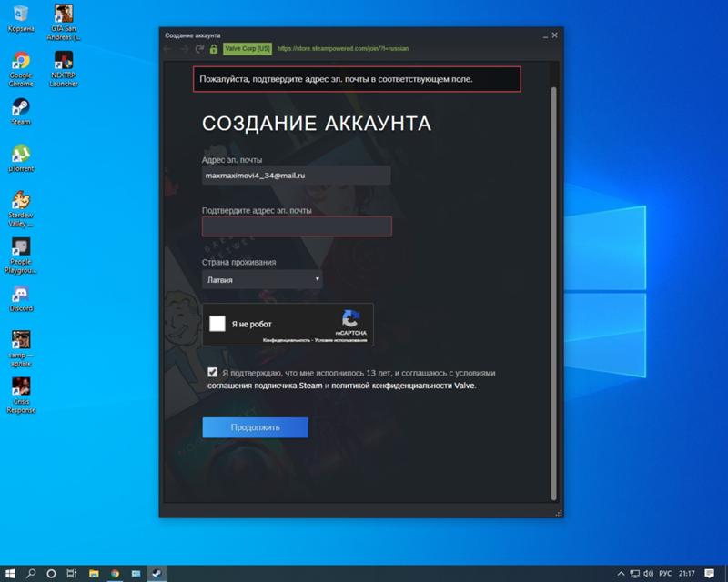Viewport: 728px width, 582px height.
Task: Open GTA San Andreas desktop shortcut
Action: [x=64, y=22]
